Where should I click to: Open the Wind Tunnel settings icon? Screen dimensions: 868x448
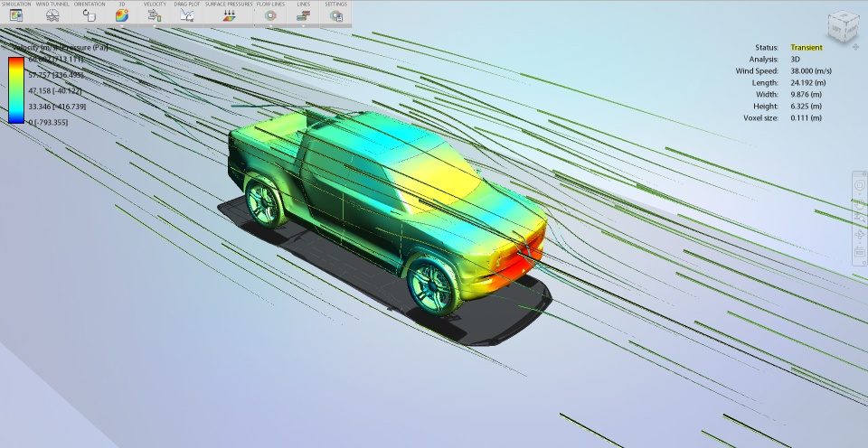coord(52,15)
